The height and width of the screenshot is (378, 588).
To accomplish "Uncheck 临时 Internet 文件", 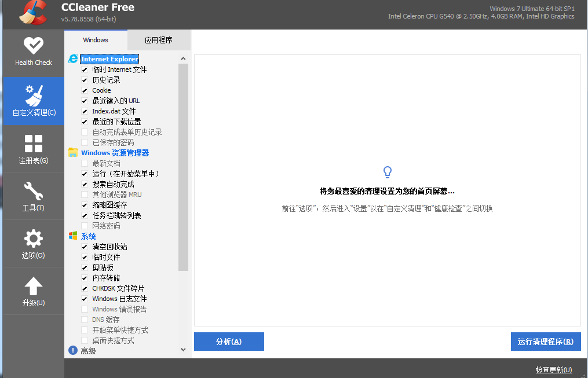I will point(85,69).
